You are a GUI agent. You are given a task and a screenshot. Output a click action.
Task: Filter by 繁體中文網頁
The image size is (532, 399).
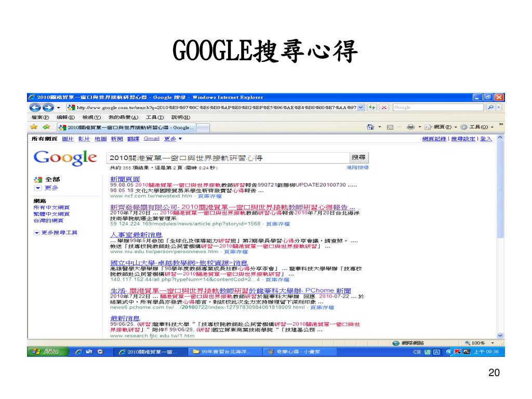click(x=51, y=214)
